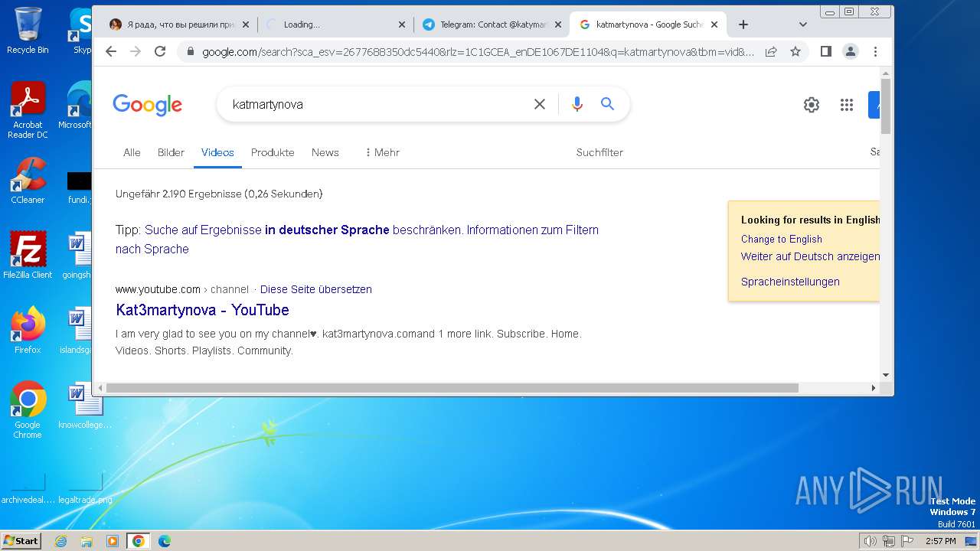The image size is (980, 551).
Task: Go to Google logo homepage
Action: tap(148, 105)
